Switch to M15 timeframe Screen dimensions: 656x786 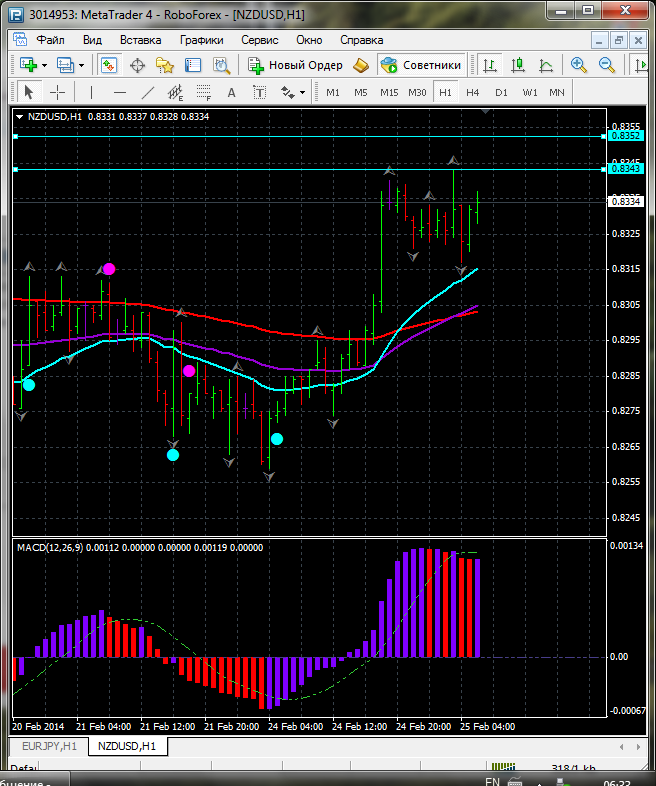pyautogui.click(x=389, y=92)
